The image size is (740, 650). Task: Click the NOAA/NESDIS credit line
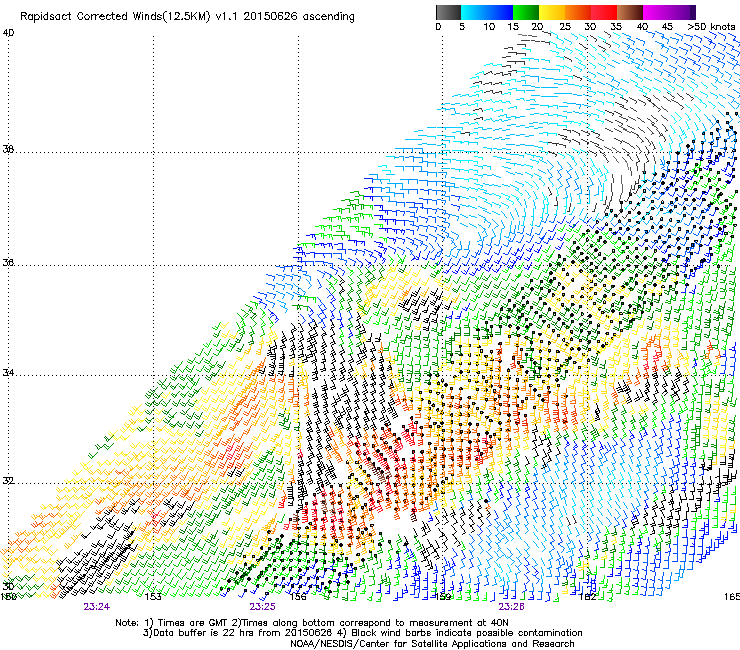[432, 644]
